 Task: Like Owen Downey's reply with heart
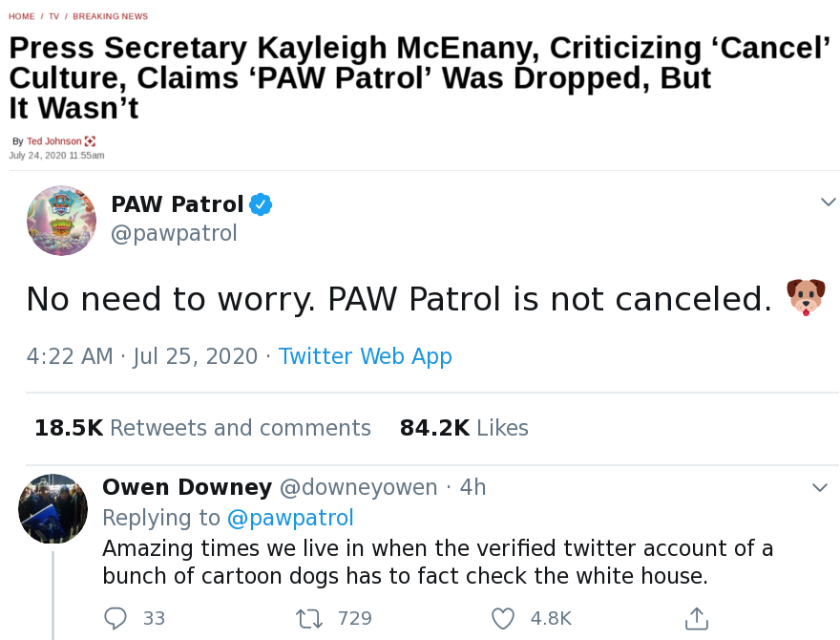click(503, 618)
